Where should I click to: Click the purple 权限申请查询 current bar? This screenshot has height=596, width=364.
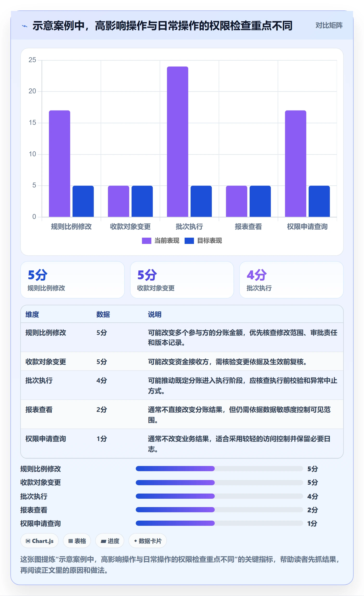(296, 164)
